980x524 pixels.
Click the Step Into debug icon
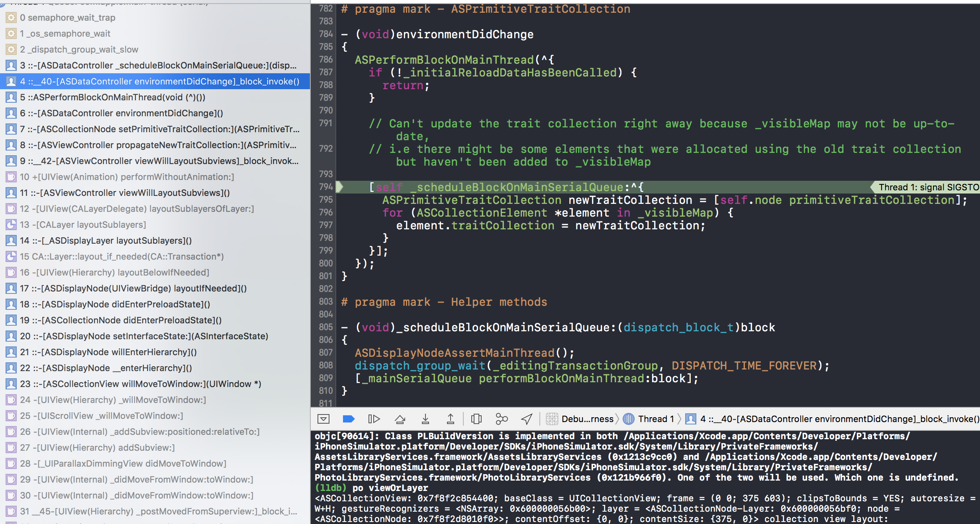pyautogui.click(x=425, y=419)
